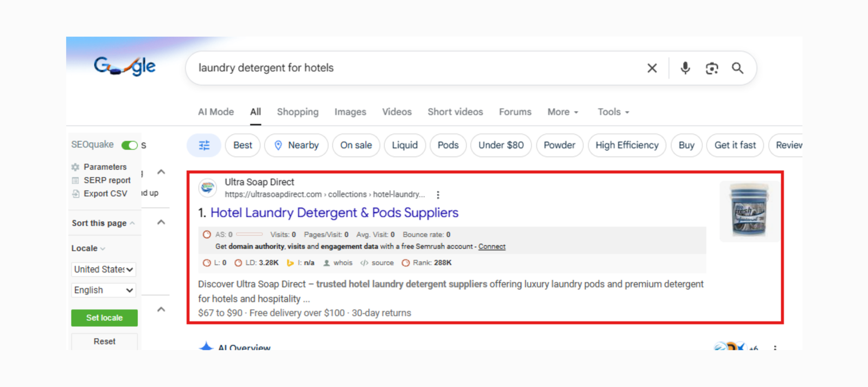868x387 pixels.
Task: Switch to the Shopping tab
Action: coord(298,112)
